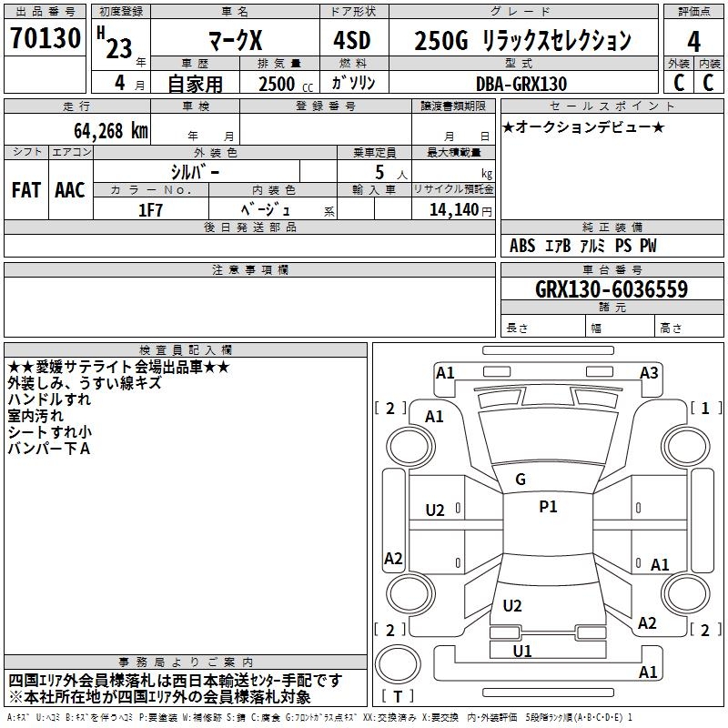Click the color number 1F7
This screenshot has height=728, width=728.
(x=150, y=209)
